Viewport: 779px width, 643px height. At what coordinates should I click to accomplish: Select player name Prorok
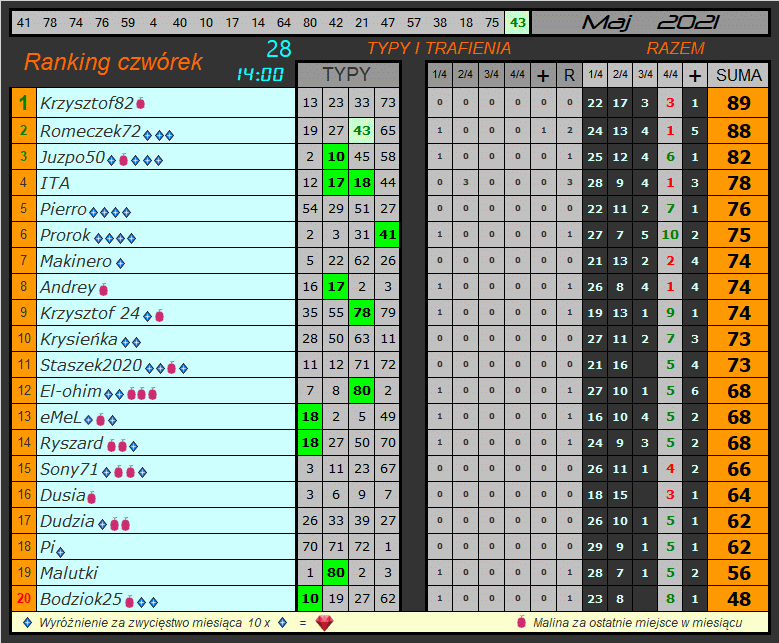coord(65,235)
